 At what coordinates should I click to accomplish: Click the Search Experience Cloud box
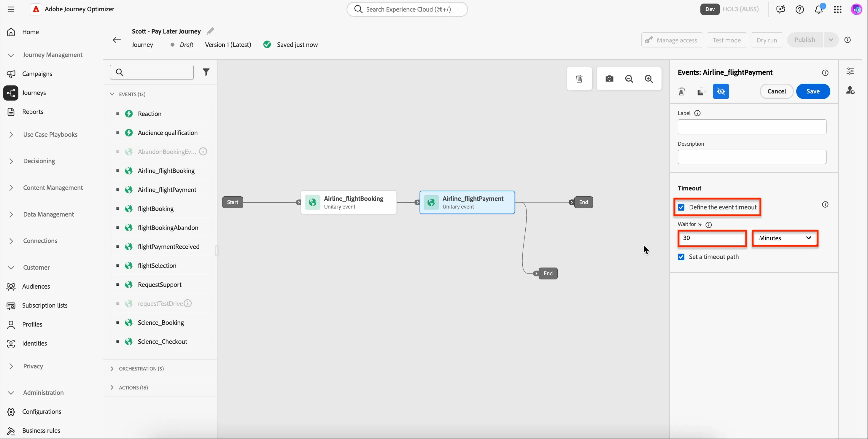click(x=407, y=9)
